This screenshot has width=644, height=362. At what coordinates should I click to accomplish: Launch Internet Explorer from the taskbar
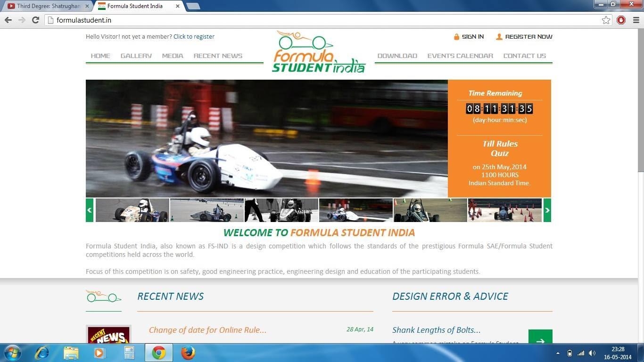point(42,353)
